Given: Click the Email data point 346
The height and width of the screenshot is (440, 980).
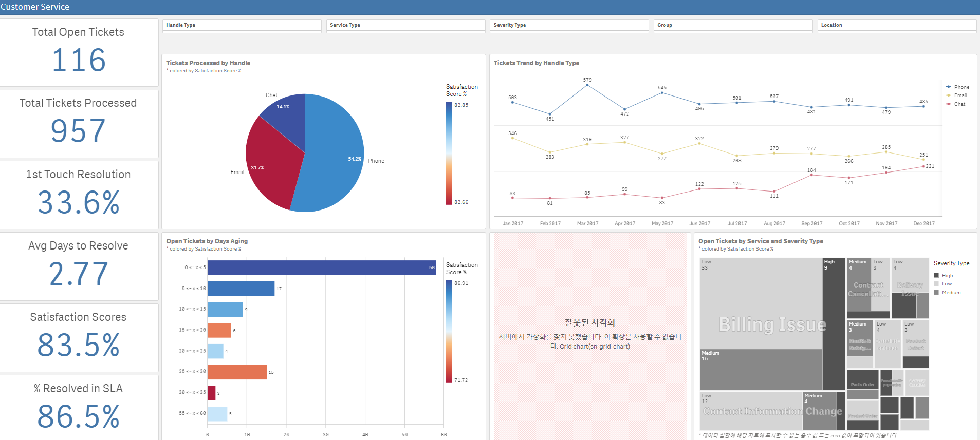Looking at the screenshot, I should pyautogui.click(x=512, y=138).
